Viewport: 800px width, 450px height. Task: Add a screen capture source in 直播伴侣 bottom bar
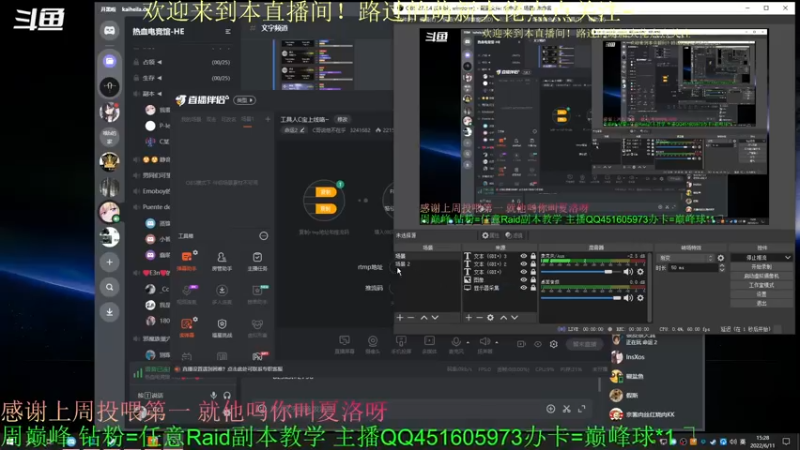click(344, 344)
